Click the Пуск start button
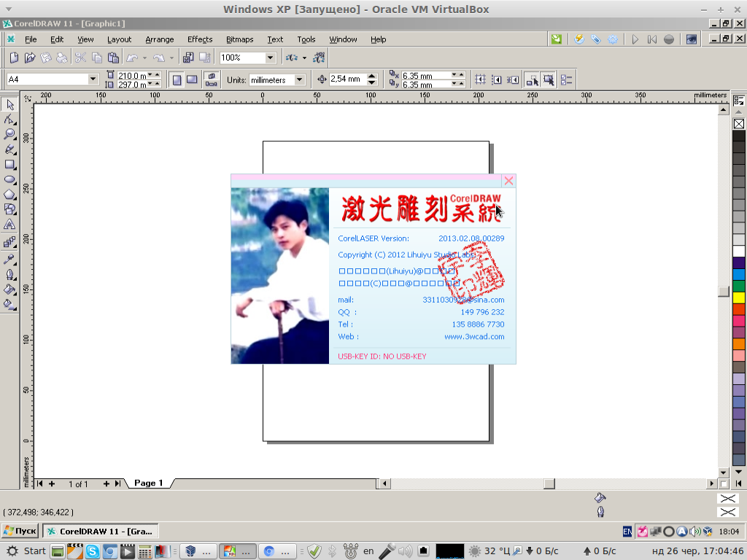747x560 pixels. coord(20,531)
